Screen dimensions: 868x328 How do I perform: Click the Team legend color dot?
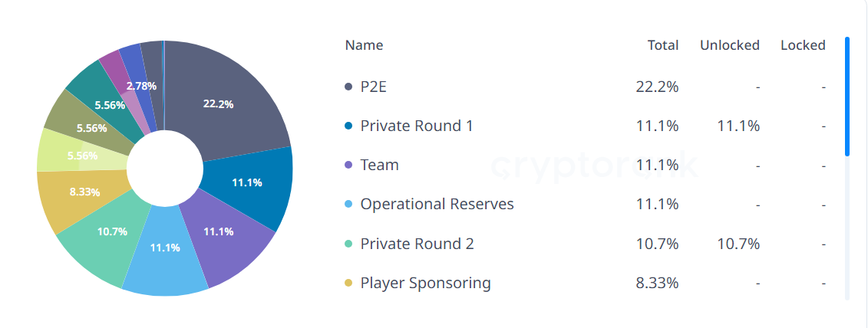point(348,165)
